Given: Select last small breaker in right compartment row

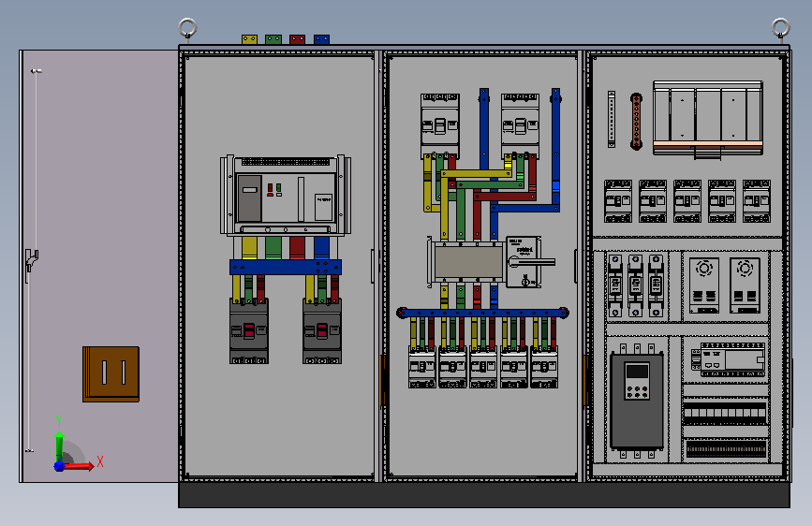Looking at the screenshot, I should (x=757, y=201).
